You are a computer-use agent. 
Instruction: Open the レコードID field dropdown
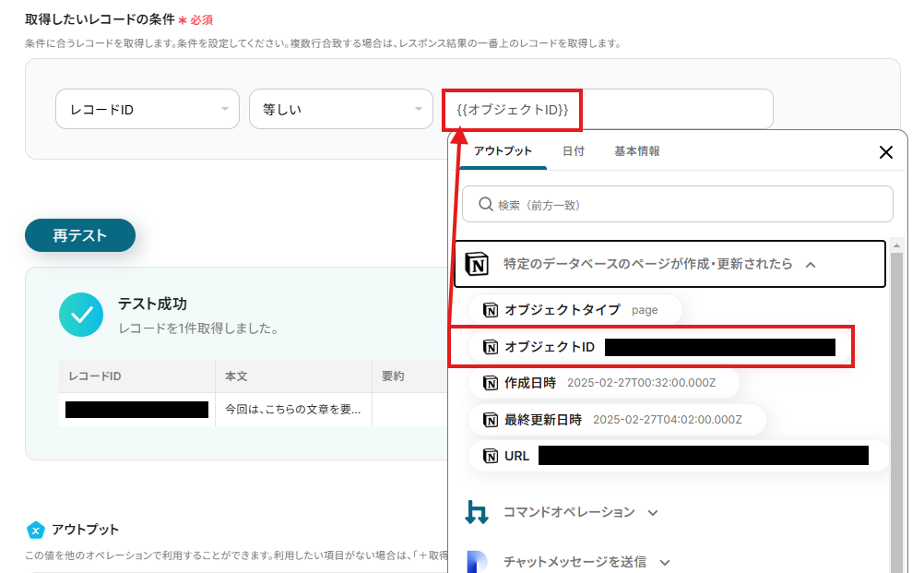[148, 109]
